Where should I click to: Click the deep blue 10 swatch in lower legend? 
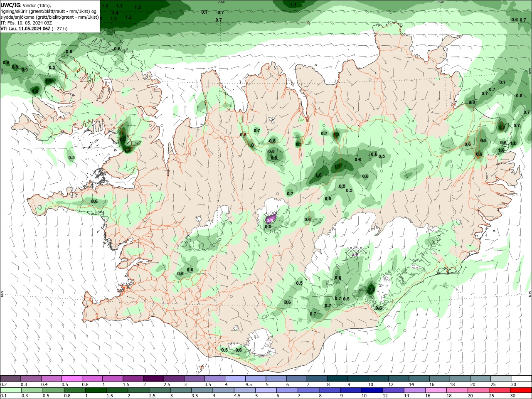[372, 390]
